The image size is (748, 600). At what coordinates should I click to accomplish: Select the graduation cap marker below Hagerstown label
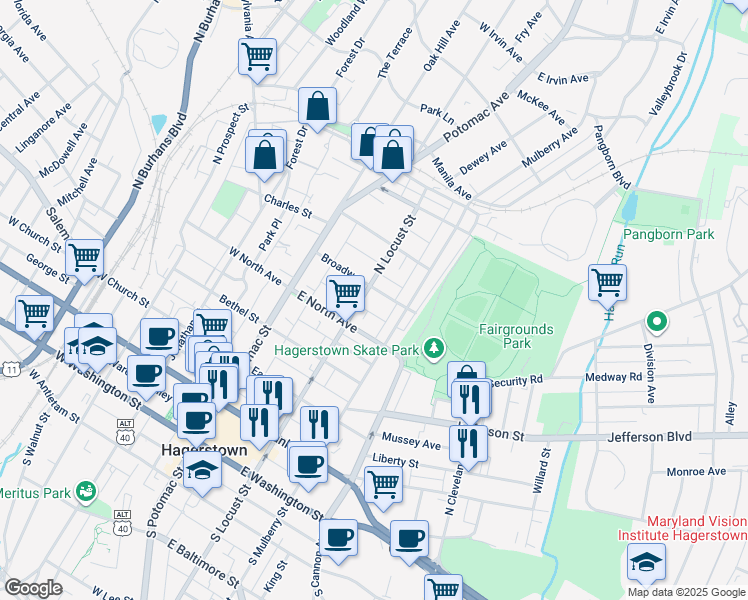pos(203,472)
